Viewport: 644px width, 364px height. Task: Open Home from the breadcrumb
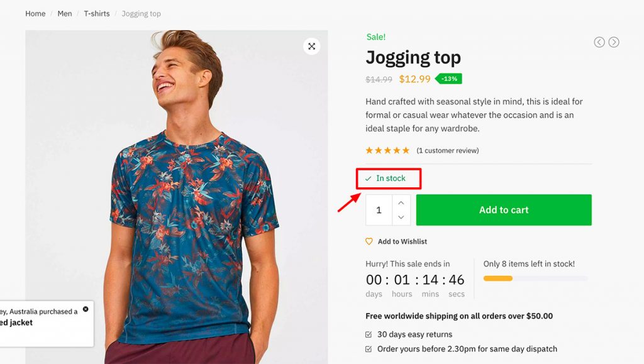coord(35,13)
